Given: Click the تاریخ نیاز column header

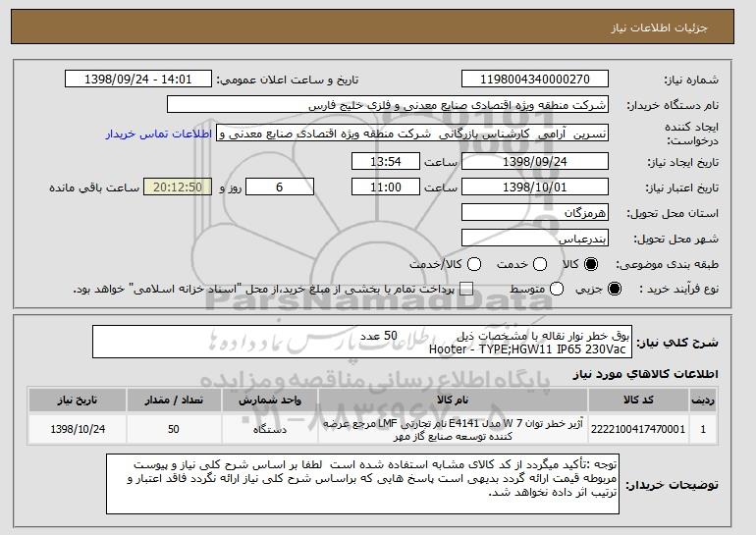Looking at the screenshot, I should pos(78,401).
